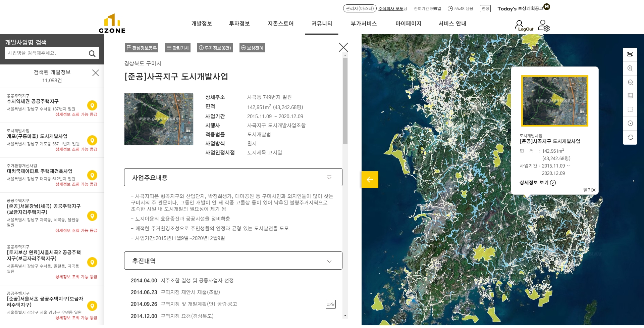Click 상세정보 조회 가능 등급 under 수서역세권
Image resolution: width=644 pixels, height=328 pixels.
click(76, 114)
